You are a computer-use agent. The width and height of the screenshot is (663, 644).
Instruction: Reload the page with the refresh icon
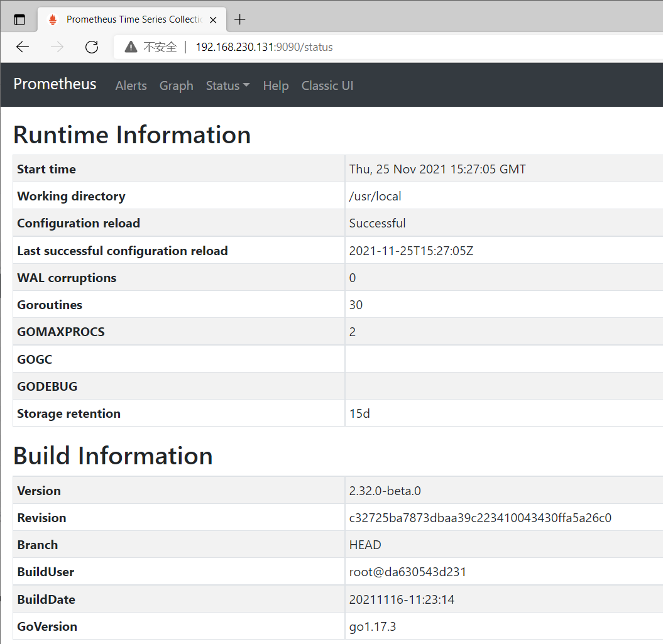(x=92, y=47)
